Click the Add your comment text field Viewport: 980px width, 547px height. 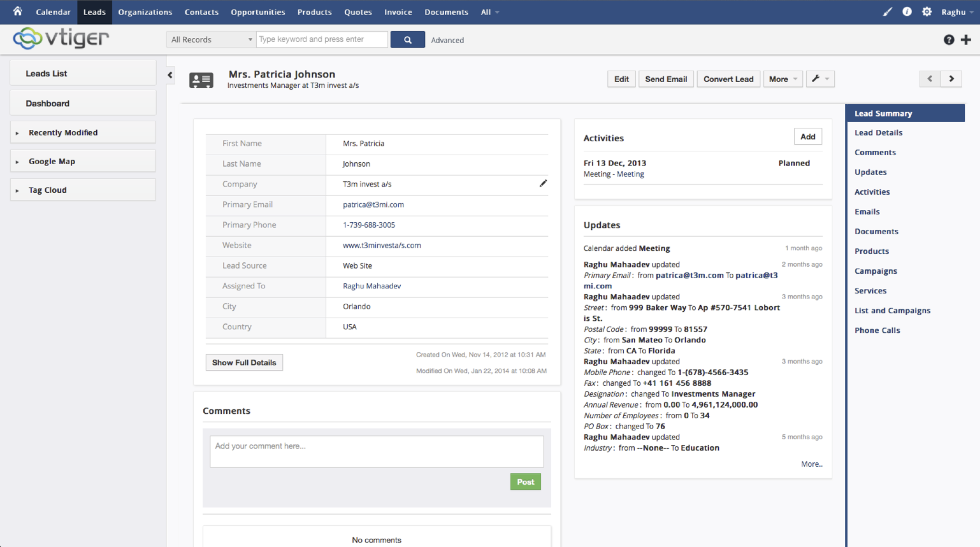tap(376, 451)
